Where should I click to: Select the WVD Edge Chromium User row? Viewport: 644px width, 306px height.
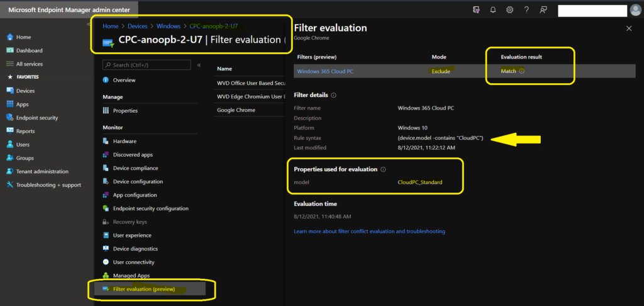(250, 97)
